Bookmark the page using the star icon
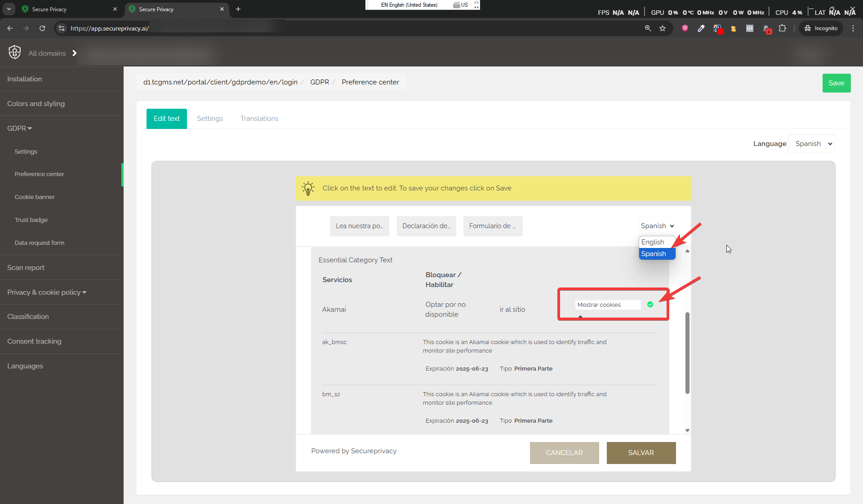The height and width of the screenshot is (504, 863). click(663, 28)
